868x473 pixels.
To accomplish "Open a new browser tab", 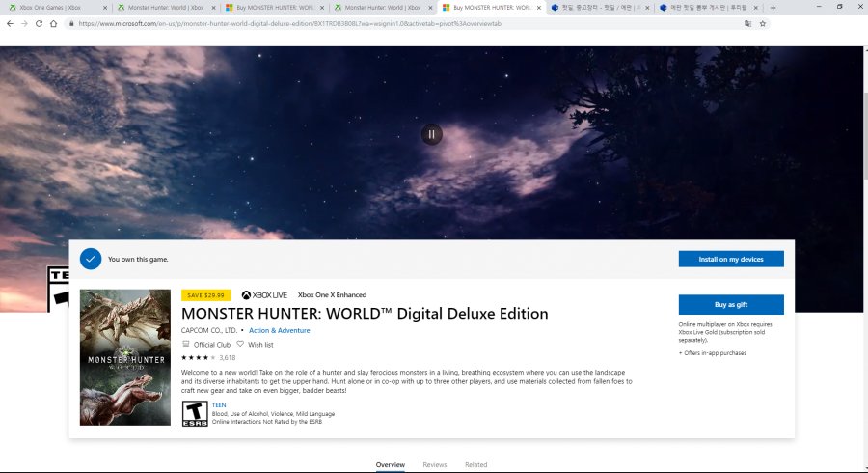I will click(773, 8).
